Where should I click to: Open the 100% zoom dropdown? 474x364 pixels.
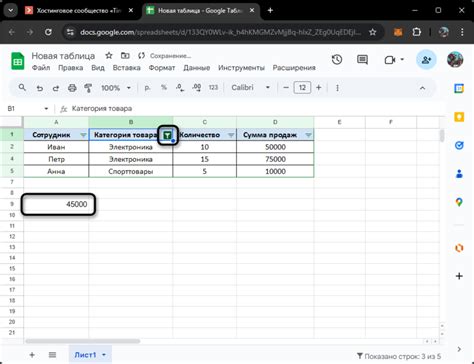116,88
